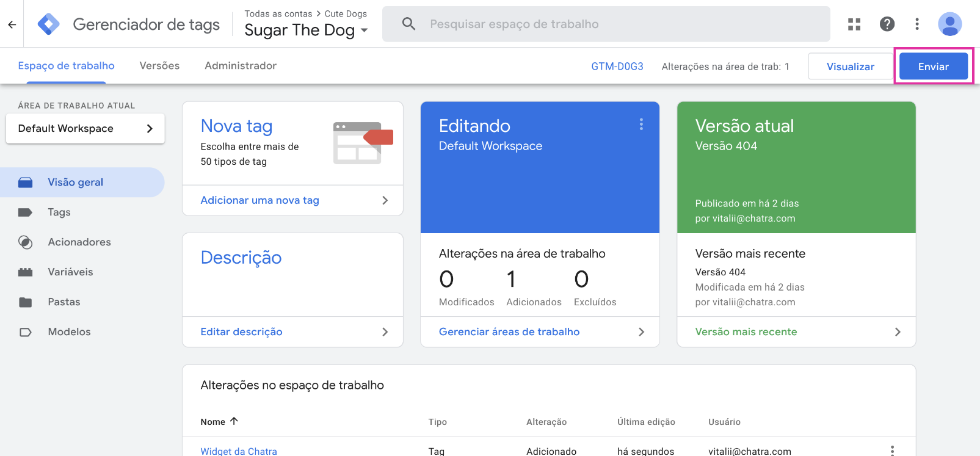Select Visão geral in the sidebar
The image size is (980, 456).
tap(82, 183)
